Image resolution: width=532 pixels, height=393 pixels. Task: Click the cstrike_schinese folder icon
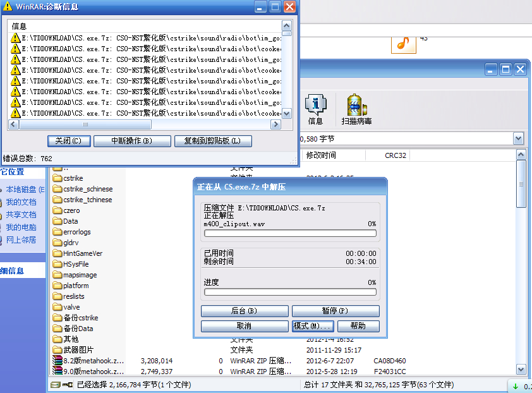57,189
